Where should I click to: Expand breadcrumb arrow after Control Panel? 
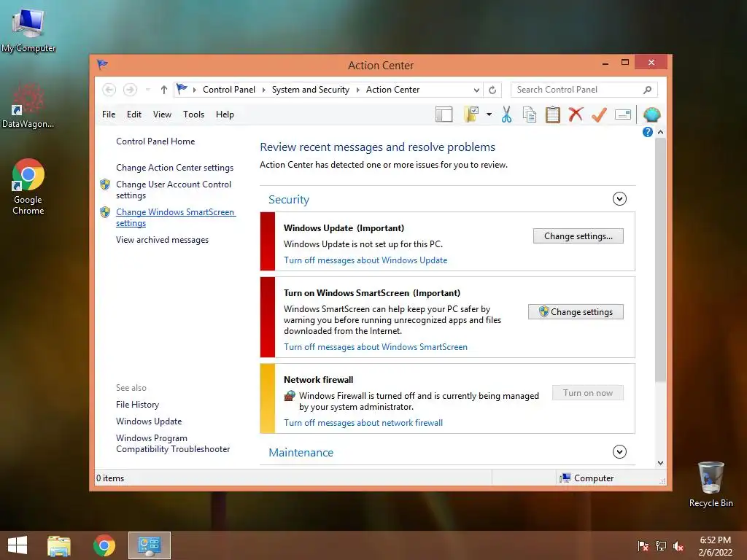(x=263, y=90)
